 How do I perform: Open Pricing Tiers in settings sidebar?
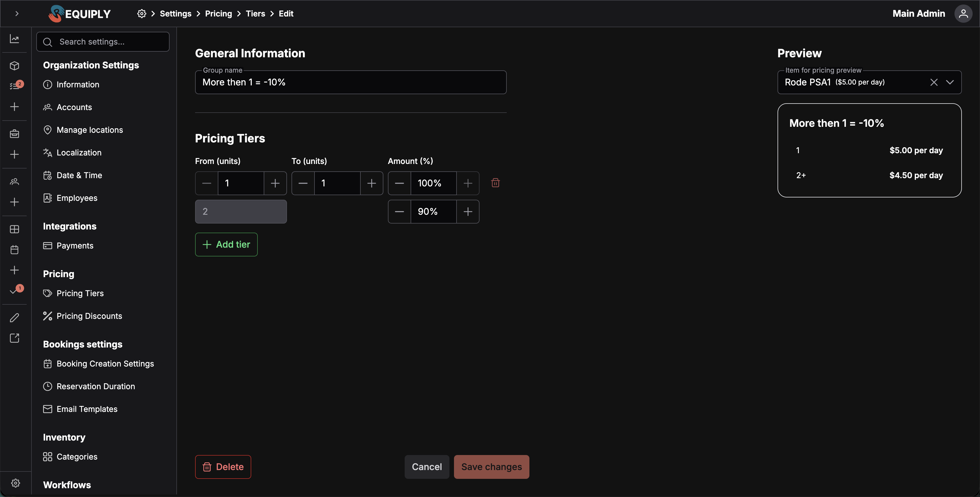(x=80, y=293)
